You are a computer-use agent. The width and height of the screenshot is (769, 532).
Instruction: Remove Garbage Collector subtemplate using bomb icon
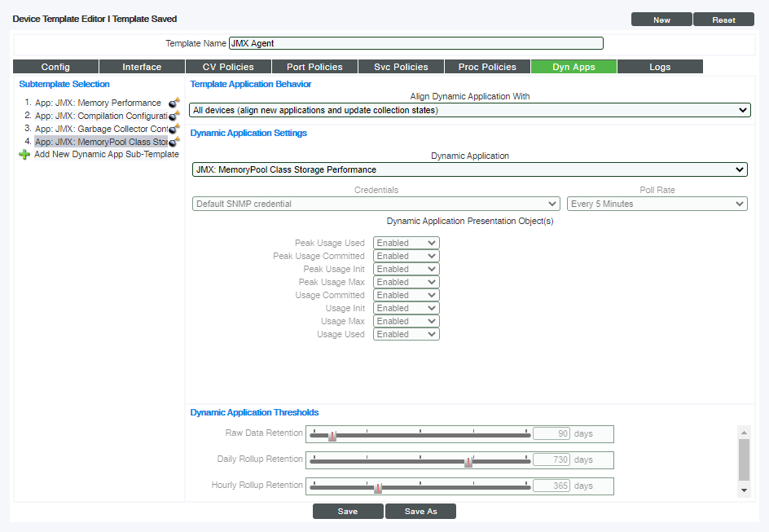tap(174, 130)
